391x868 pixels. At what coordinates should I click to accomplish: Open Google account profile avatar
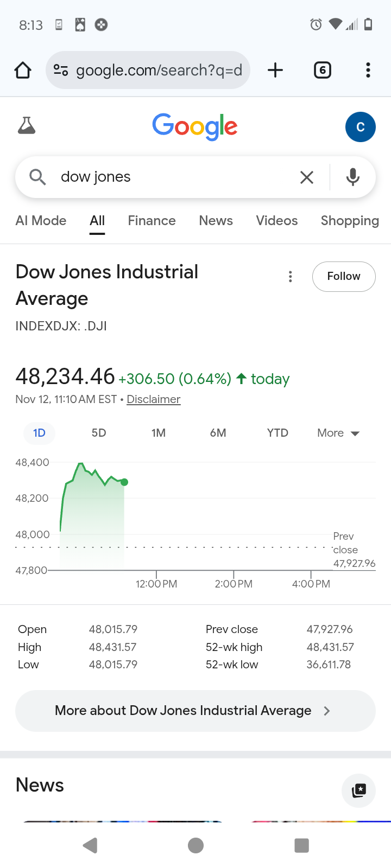[360, 127]
